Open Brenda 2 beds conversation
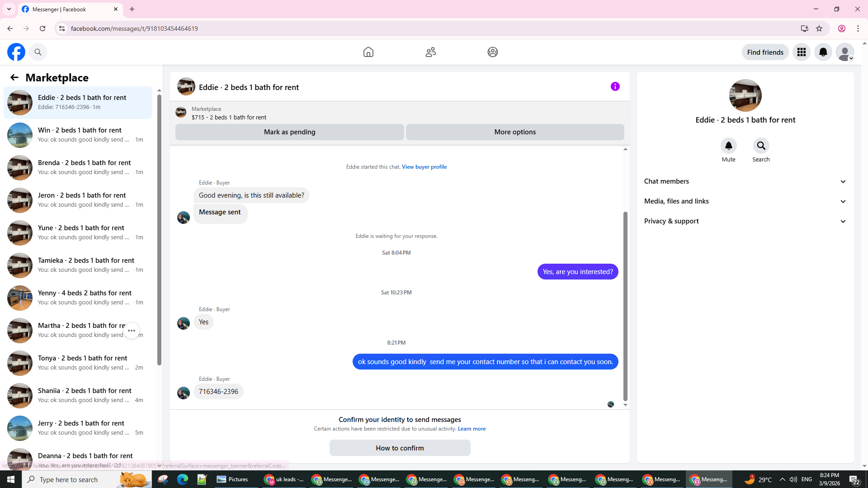 [78, 167]
